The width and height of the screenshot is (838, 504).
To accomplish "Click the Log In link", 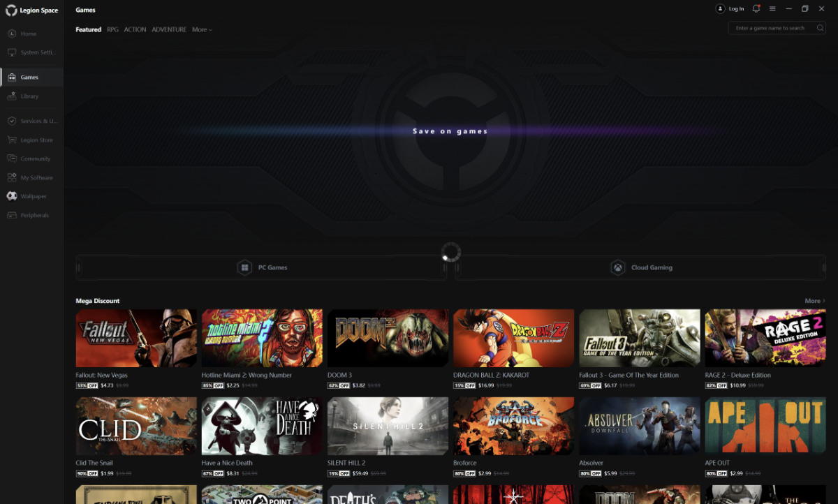I will tap(736, 9).
